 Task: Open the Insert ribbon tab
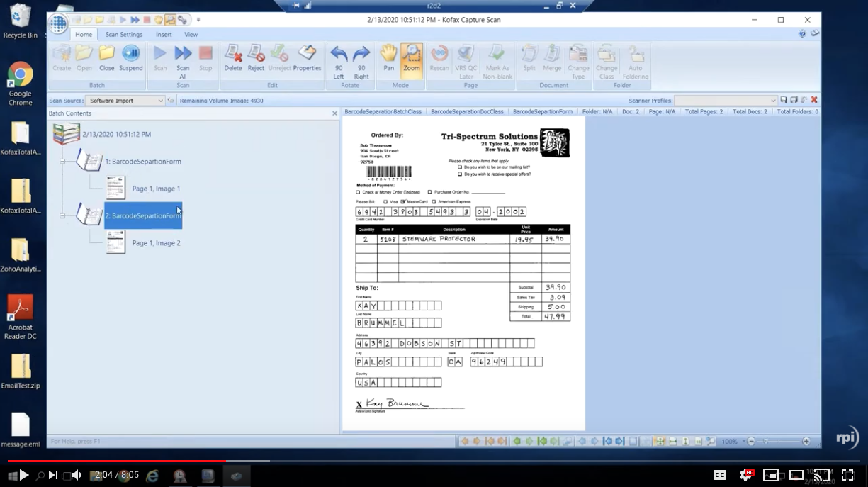point(164,34)
